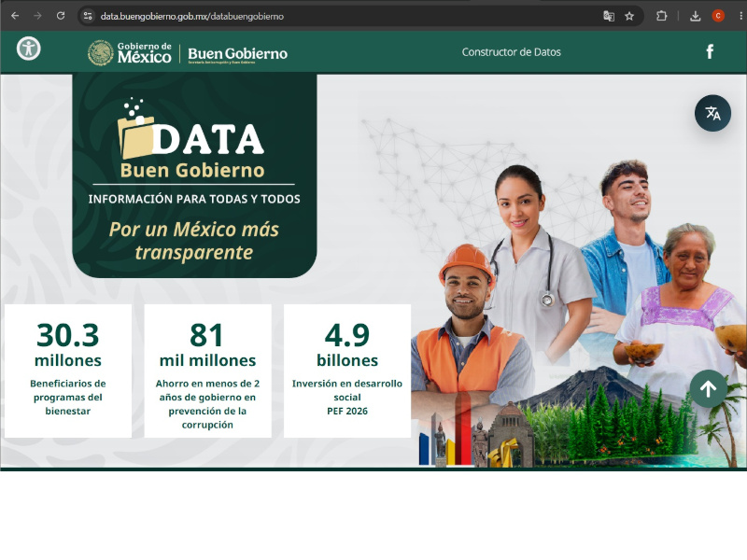The height and width of the screenshot is (560, 747).
Task: Click the scroll-to-top arrow button
Action: click(709, 388)
